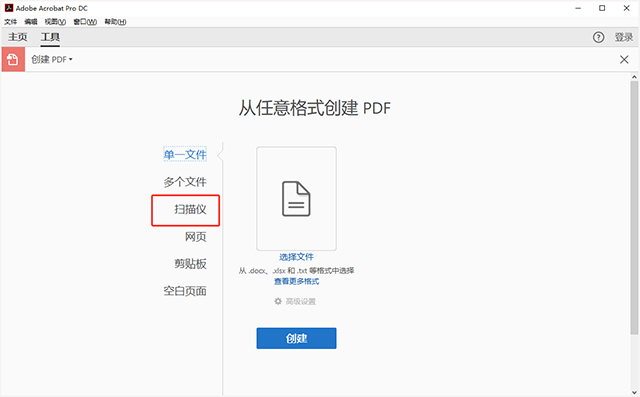Image resolution: width=640 pixels, height=397 pixels.
Task: Switch to the 工具 tab
Action: (50, 37)
